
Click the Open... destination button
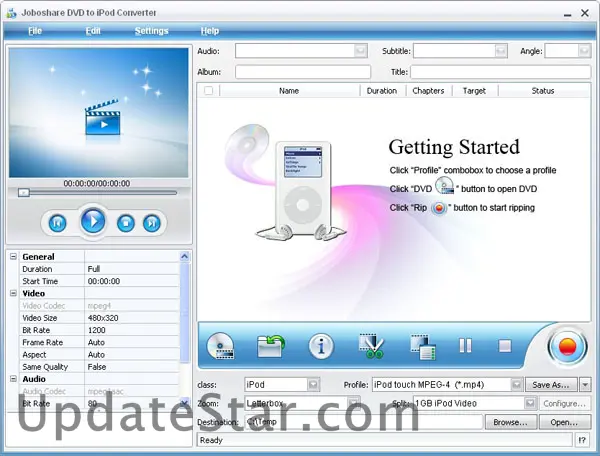click(564, 422)
